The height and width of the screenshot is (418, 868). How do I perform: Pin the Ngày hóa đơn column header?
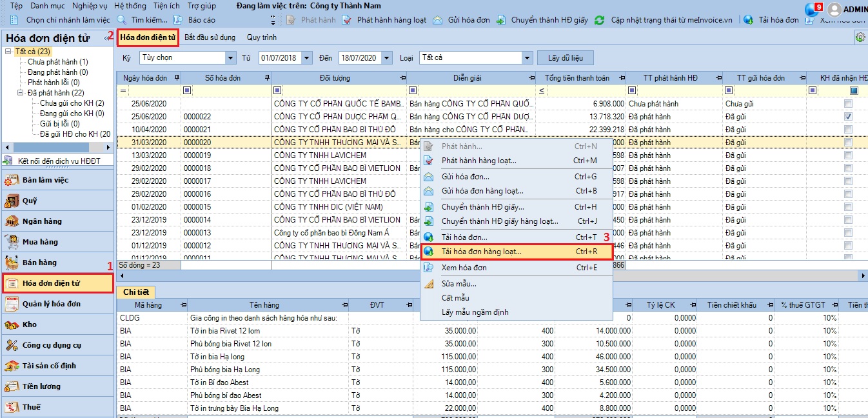pyautogui.click(x=176, y=78)
